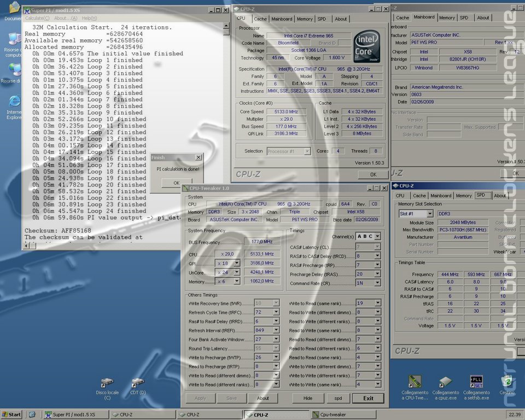Click the About button in CPU-Tweaker
The width and height of the screenshot is (525, 420).
[263, 398]
